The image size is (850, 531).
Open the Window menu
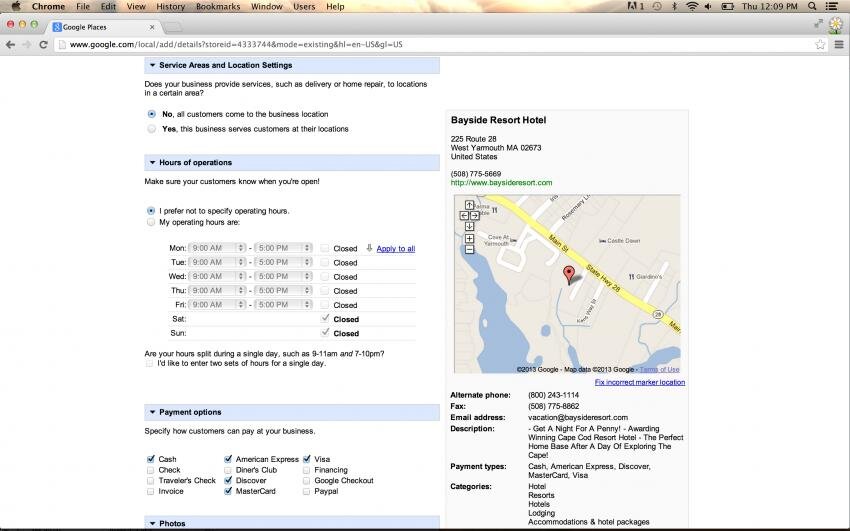pyautogui.click(x=267, y=7)
